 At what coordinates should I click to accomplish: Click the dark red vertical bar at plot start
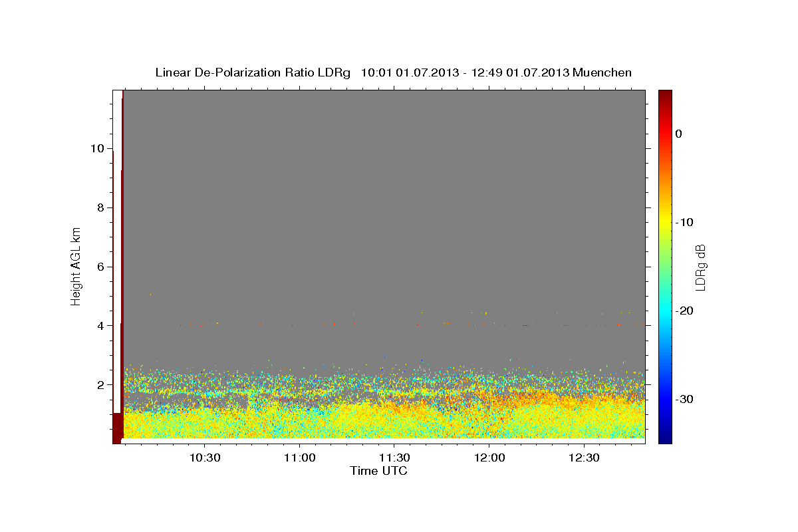tap(122, 266)
